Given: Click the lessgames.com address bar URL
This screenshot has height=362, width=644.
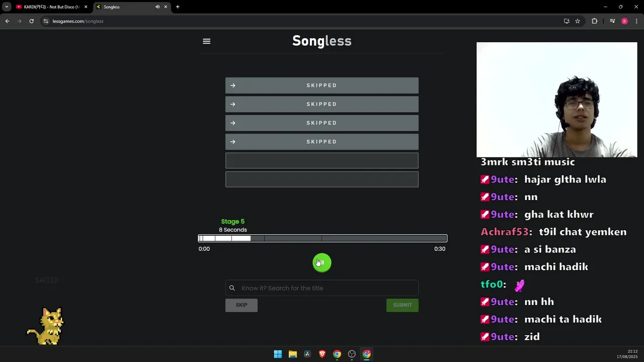Looking at the screenshot, I should pyautogui.click(x=78, y=21).
